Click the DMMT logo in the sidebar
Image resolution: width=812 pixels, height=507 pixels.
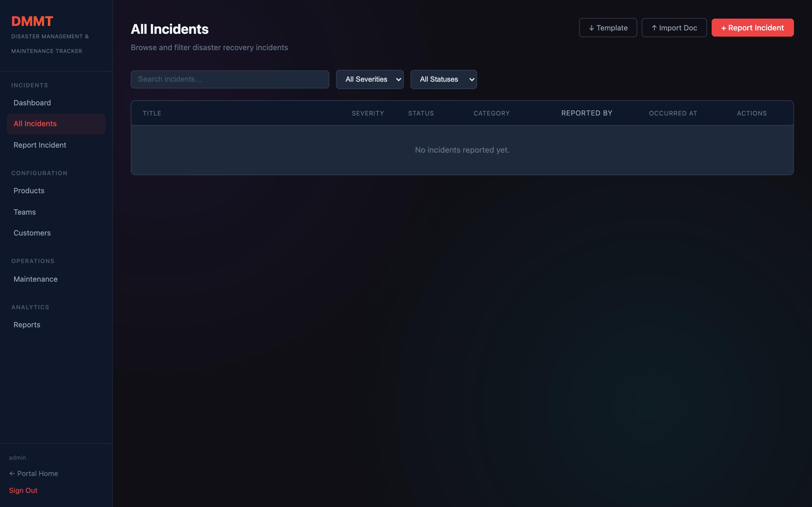click(x=32, y=21)
